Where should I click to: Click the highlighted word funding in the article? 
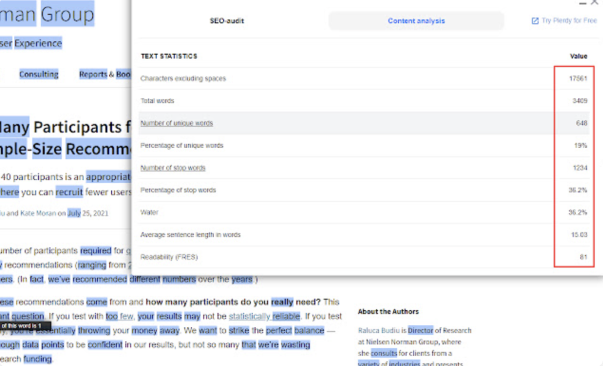point(37,359)
